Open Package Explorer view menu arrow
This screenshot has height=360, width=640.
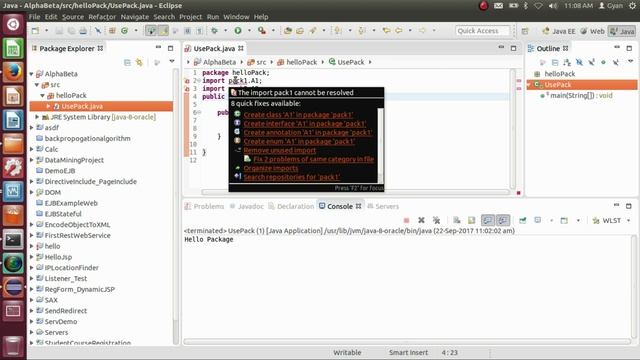[172, 62]
